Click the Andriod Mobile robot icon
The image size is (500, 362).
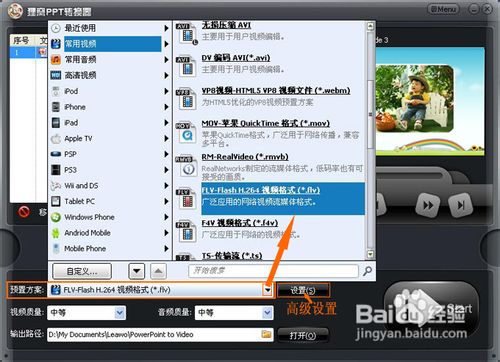click(56, 233)
